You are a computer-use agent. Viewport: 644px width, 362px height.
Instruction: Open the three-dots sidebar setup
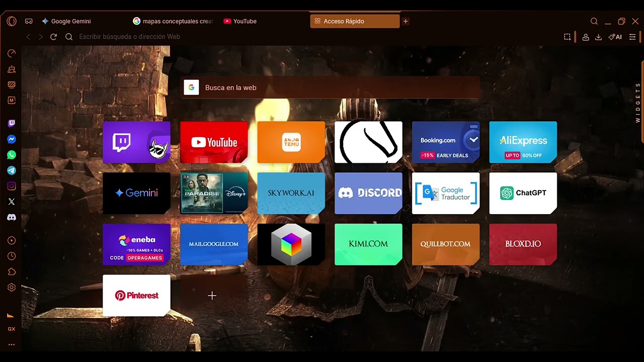click(12, 345)
